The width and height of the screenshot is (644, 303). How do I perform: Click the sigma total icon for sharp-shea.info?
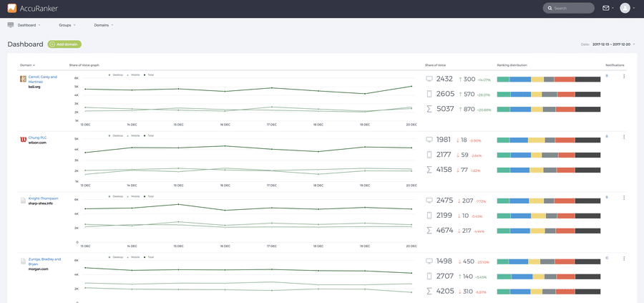pyautogui.click(x=429, y=231)
